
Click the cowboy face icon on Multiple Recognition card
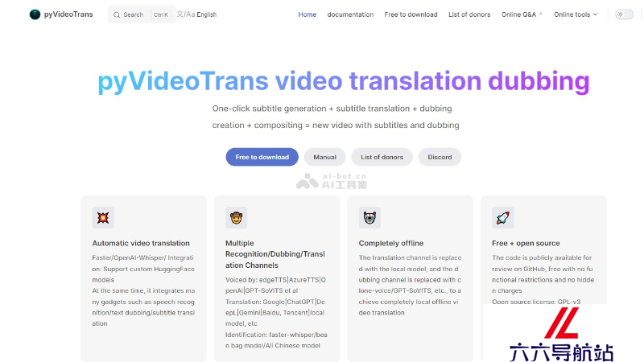[236, 217]
